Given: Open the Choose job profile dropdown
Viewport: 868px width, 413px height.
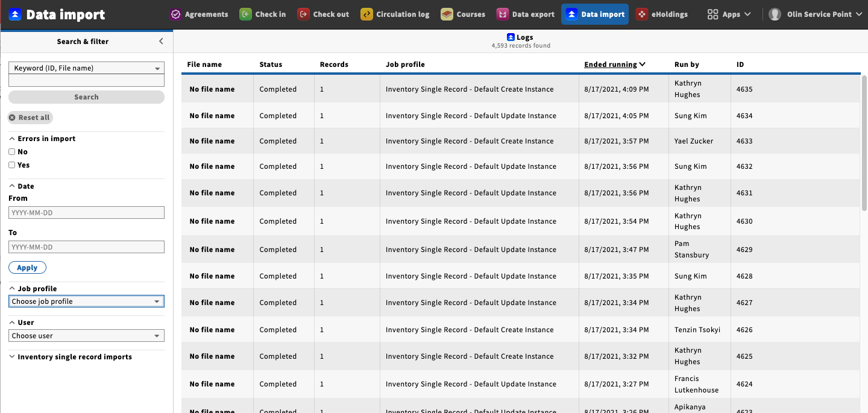Looking at the screenshot, I should (86, 301).
